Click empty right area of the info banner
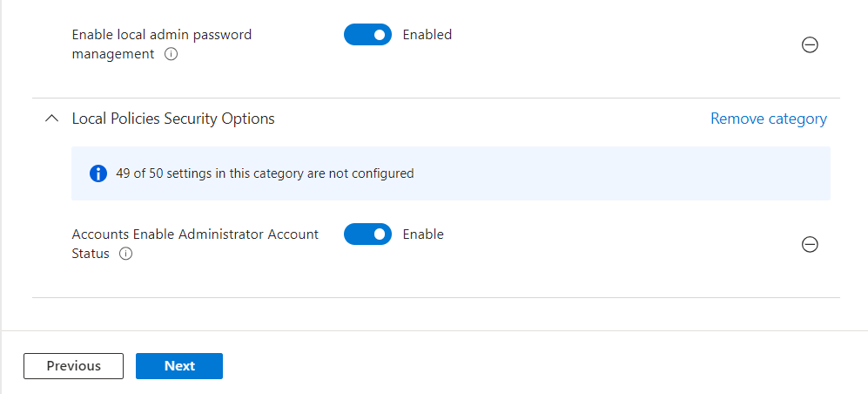Image resolution: width=868 pixels, height=394 pixels. tap(653, 173)
